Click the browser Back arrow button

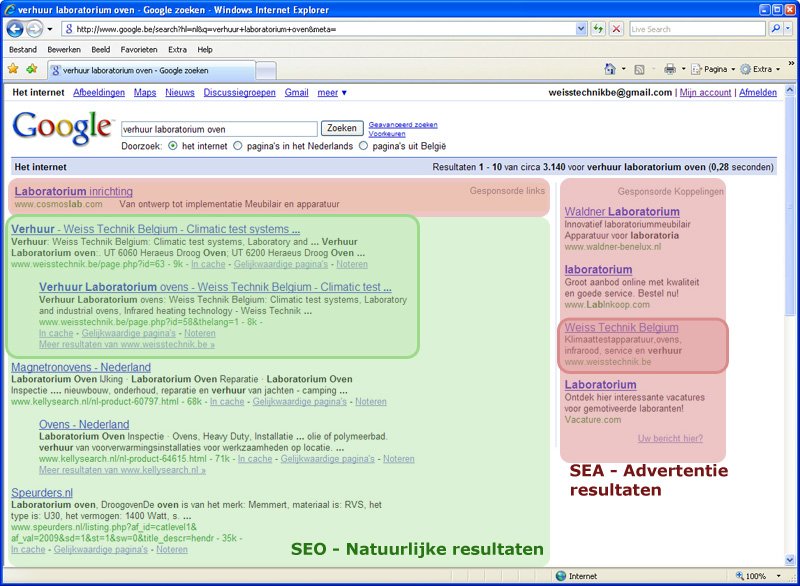pos(15,29)
